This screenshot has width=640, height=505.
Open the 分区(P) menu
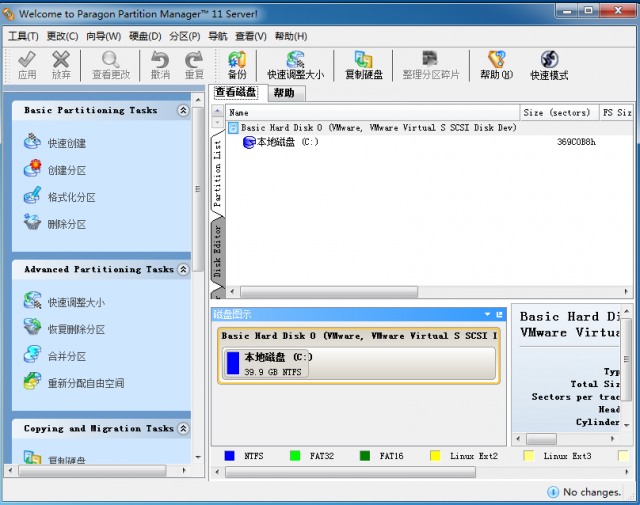(x=185, y=36)
